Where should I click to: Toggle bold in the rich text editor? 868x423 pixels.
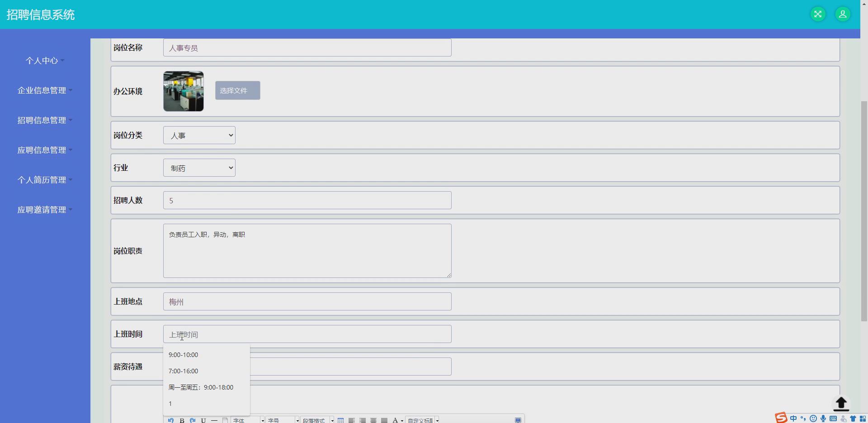(x=182, y=420)
